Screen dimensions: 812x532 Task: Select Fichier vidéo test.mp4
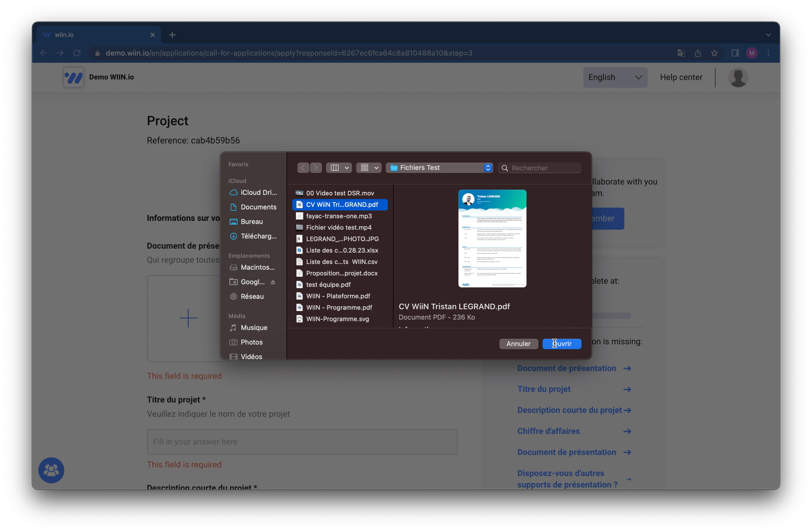340,228
